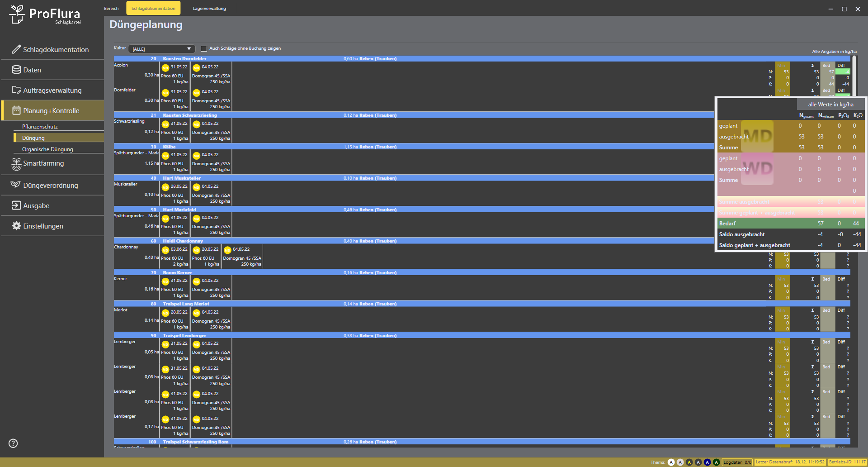Open Organische Düngung submenu item
Screen dimensions: 868x467
[47, 149]
